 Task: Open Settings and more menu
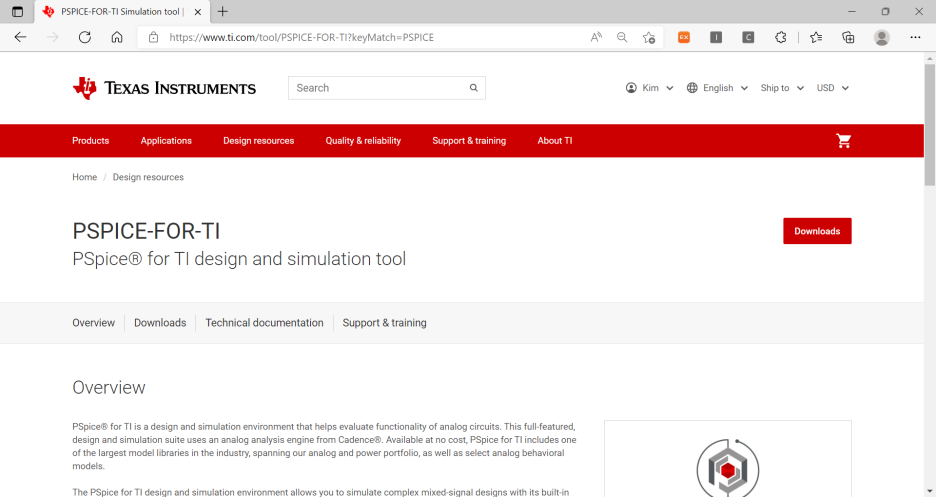coord(915,37)
